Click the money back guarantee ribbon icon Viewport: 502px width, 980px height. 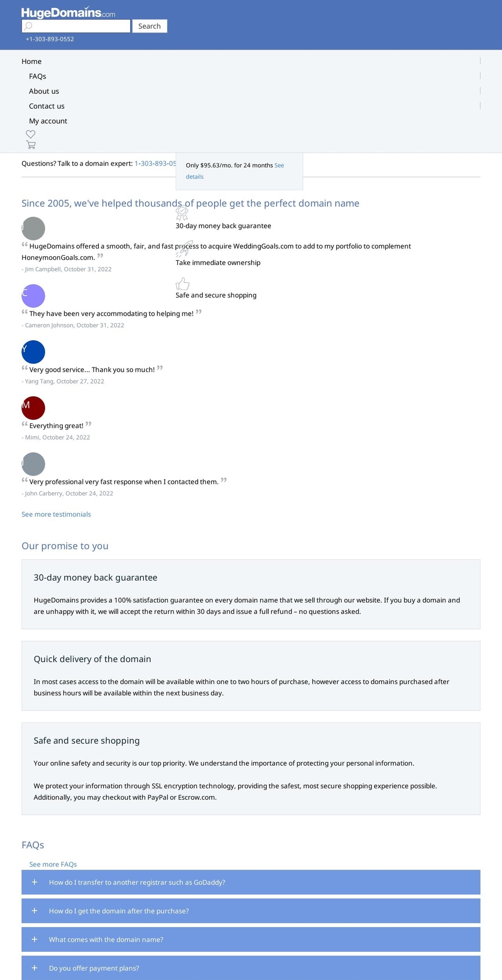click(182, 213)
